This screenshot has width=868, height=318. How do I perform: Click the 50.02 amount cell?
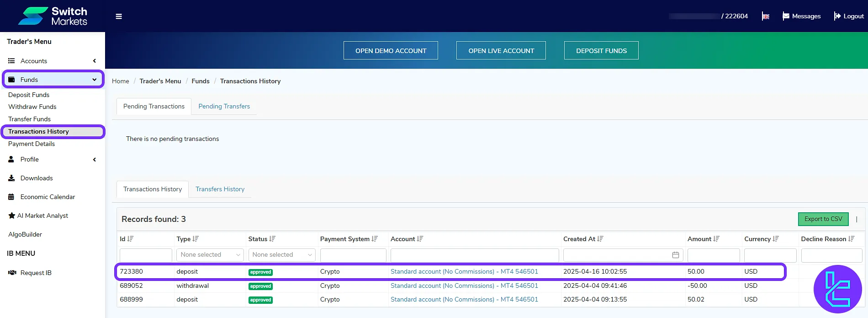(x=696, y=299)
